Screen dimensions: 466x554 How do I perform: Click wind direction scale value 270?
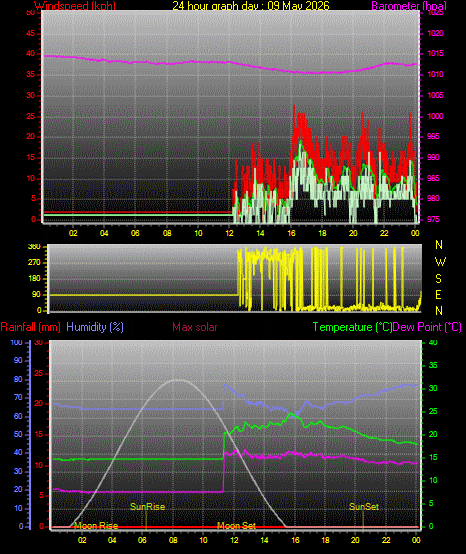34,263
